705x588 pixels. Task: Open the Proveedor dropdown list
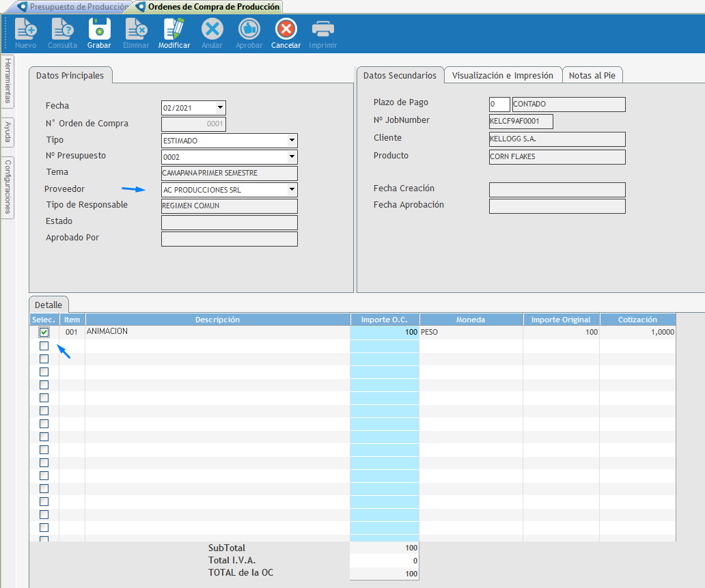pos(292,190)
